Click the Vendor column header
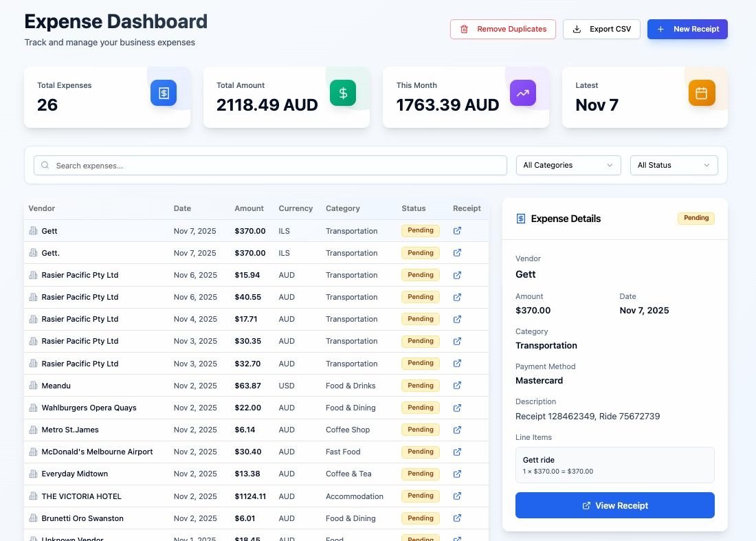 [x=41, y=208]
